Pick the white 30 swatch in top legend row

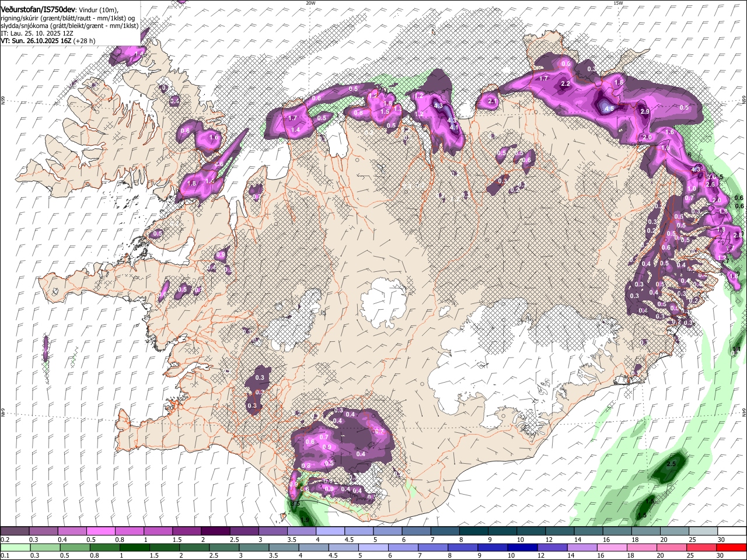click(x=731, y=531)
